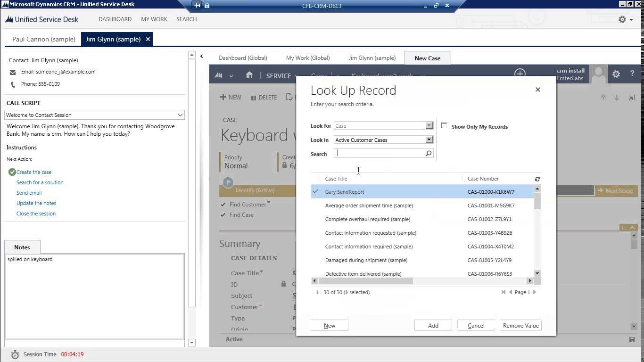The width and height of the screenshot is (644, 362).
Task: Click NEW in the case command bar
Action: pyautogui.click(x=231, y=97)
